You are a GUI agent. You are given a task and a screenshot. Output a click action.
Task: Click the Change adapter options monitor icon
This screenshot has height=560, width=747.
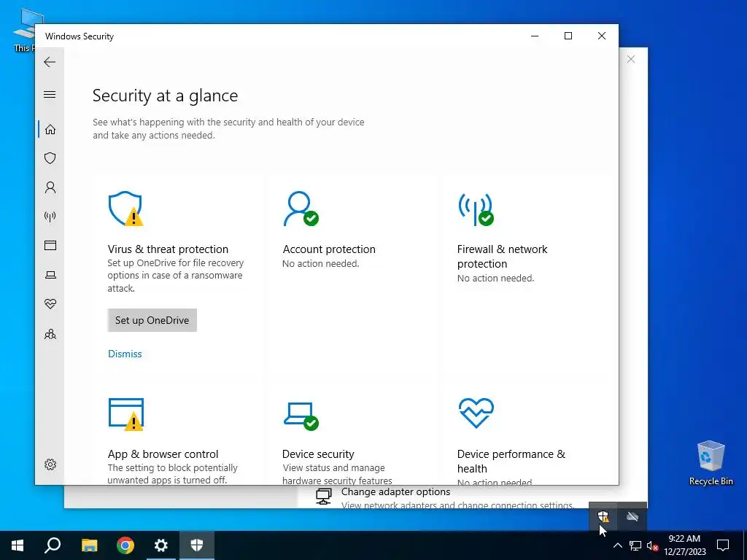(x=324, y=497)
